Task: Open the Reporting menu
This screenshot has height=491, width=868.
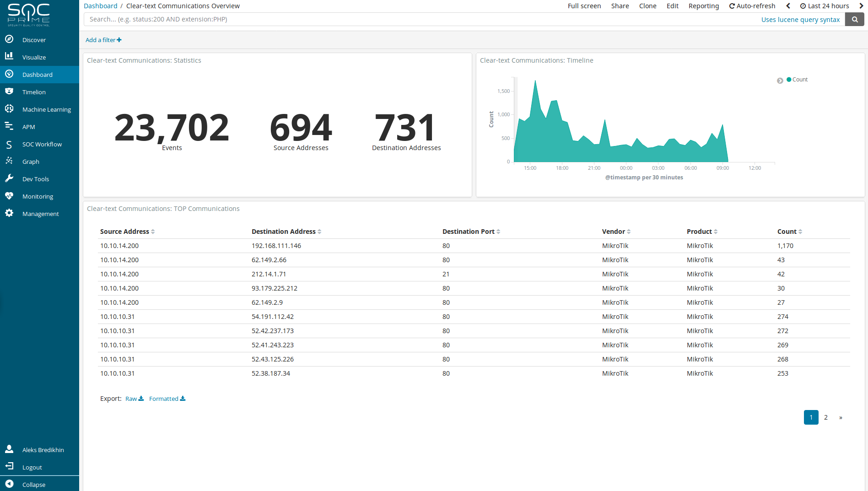Action: click(703, 6)
